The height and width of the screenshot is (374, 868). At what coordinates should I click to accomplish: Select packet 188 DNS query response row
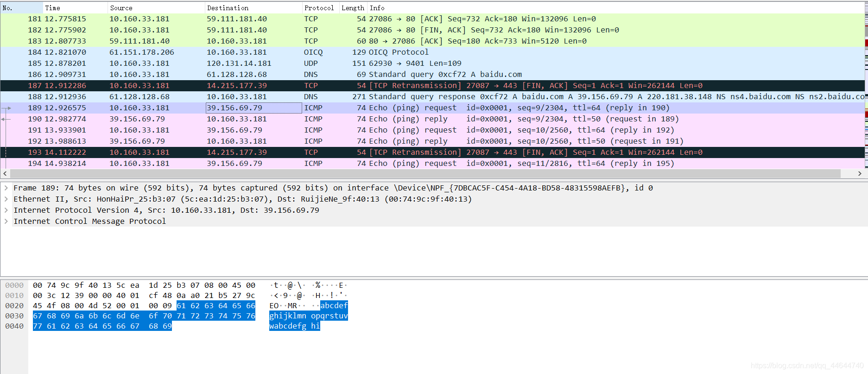click(432, 97)
